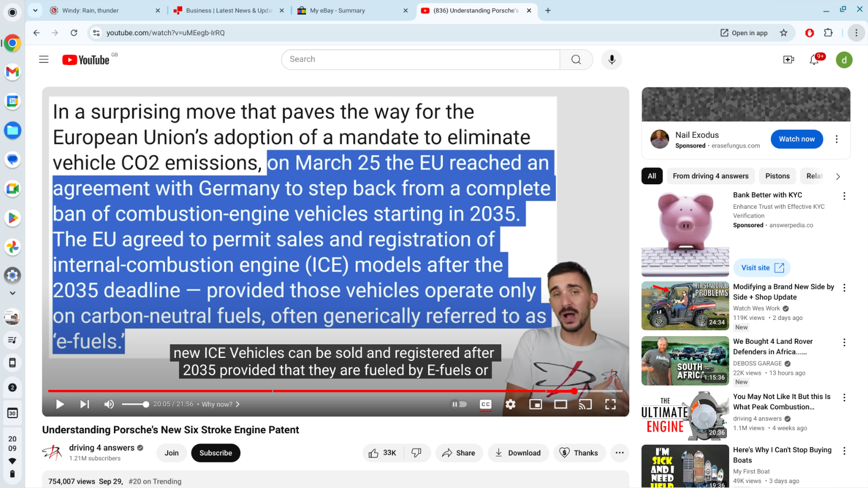Select the Pistons filter chip
Viewport: 868px width, 488px height.
777,176
